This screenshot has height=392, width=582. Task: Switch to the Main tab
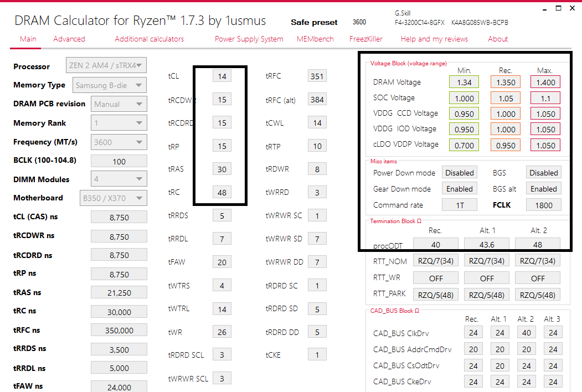click(x=28, y=39)
